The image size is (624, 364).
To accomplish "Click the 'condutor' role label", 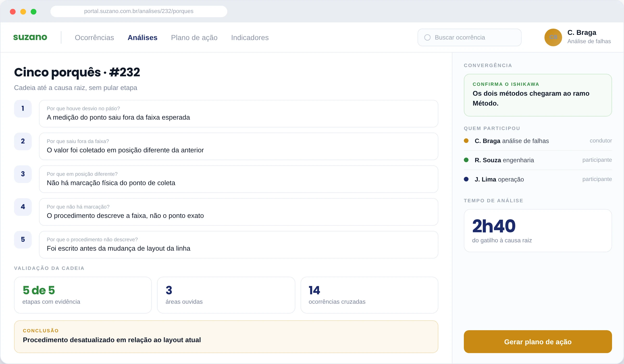I will [601, 141].
